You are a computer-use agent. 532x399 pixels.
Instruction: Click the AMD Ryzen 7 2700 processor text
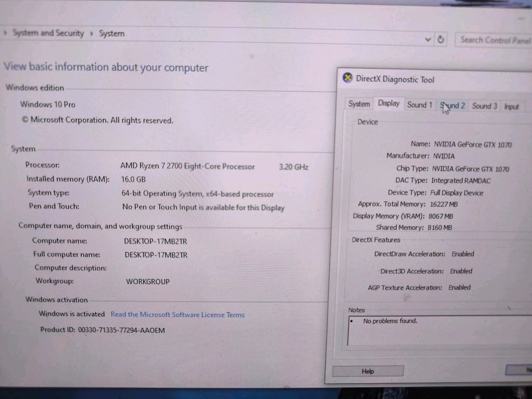pyautogui.click(x=187, y=166)
